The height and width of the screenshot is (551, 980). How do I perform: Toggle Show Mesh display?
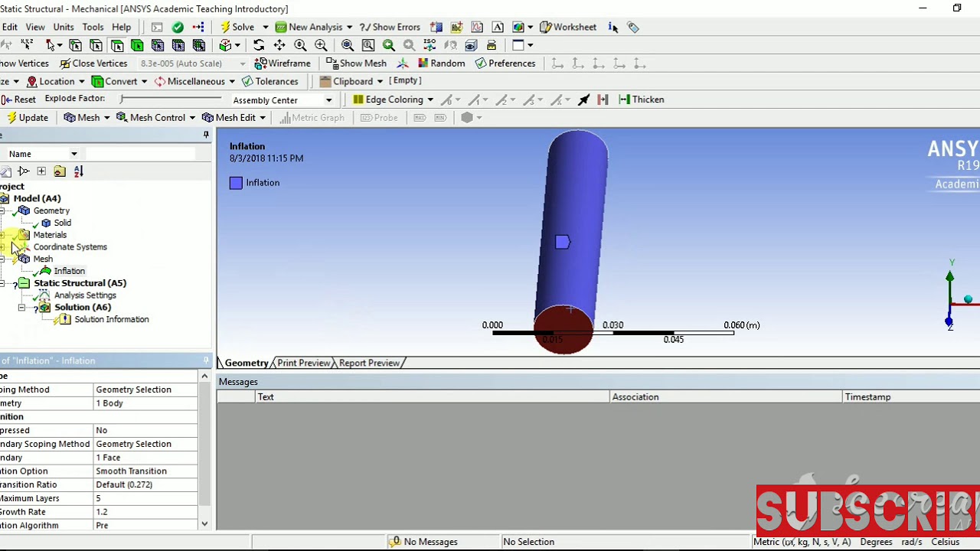[x=356, y=64]
